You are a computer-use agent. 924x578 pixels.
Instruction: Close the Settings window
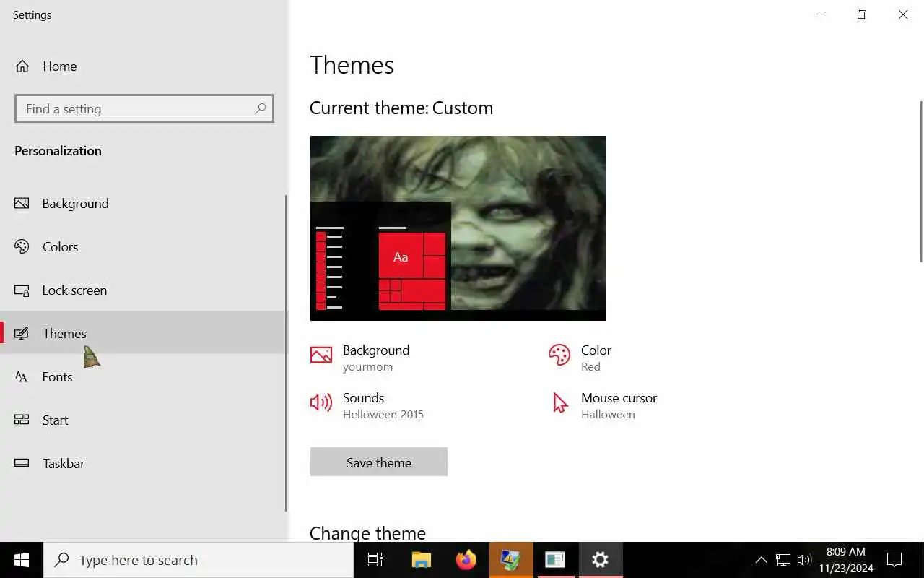[903, 14]
